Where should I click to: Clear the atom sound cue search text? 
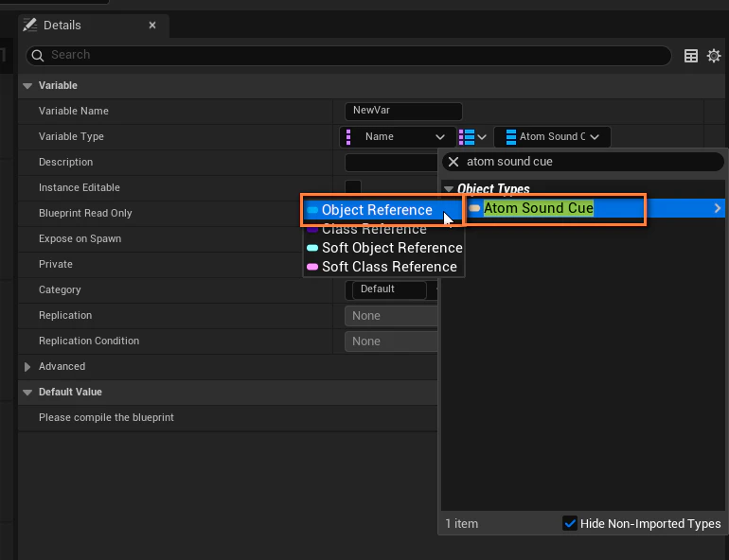pyautogui.click(x=453, y=162)
